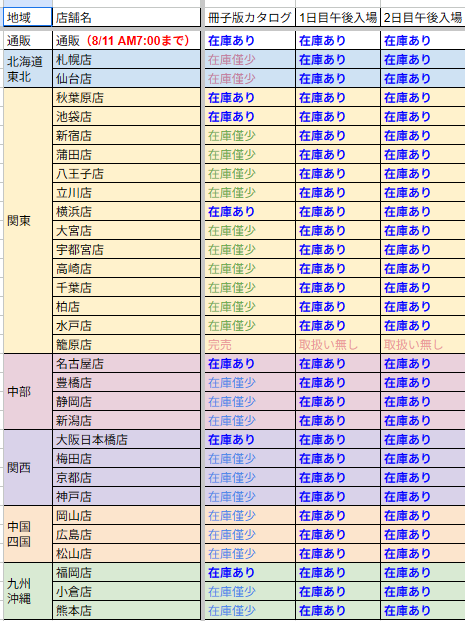Click the 柏店 cell
The width and height of the screenshot is (465, 621).
pyautogui.click(x=126, y=307)
